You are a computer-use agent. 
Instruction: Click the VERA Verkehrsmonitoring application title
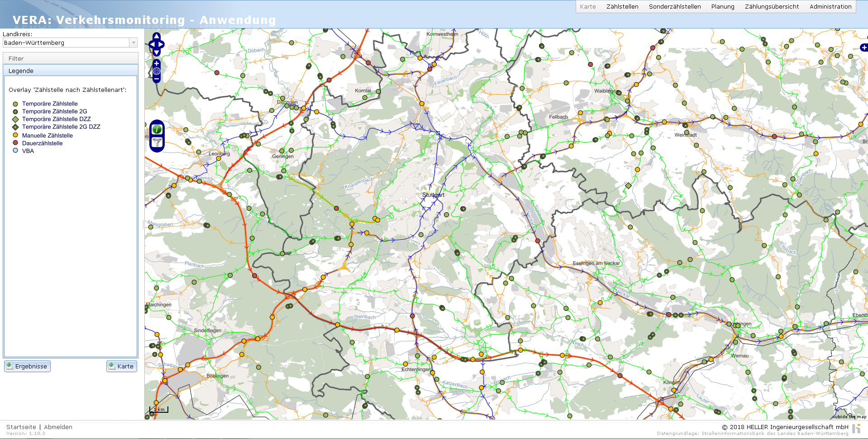coord(144,20)
